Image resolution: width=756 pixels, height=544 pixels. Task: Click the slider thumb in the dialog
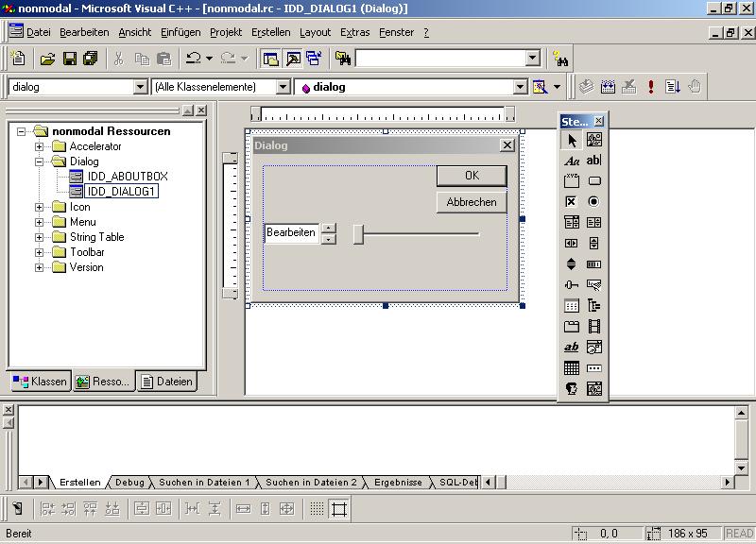coord(358,234)
